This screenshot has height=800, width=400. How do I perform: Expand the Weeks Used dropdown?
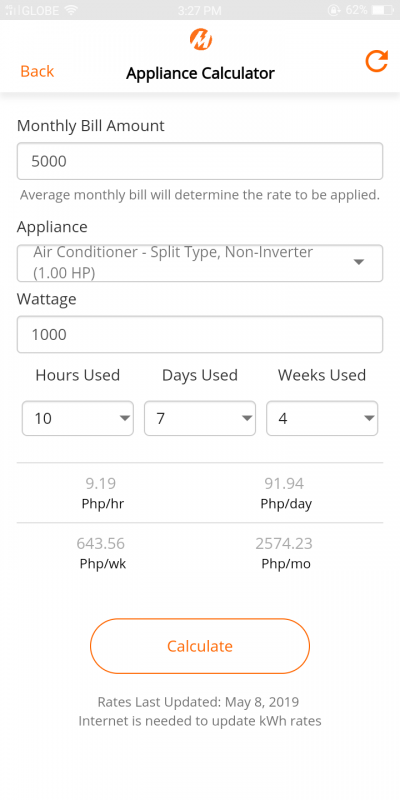[322, 418]
